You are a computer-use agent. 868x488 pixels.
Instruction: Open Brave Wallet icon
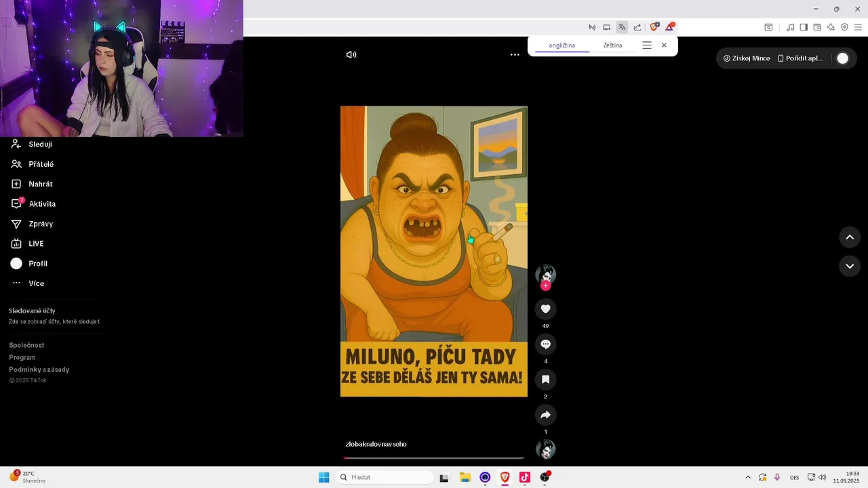click(817, 27)
